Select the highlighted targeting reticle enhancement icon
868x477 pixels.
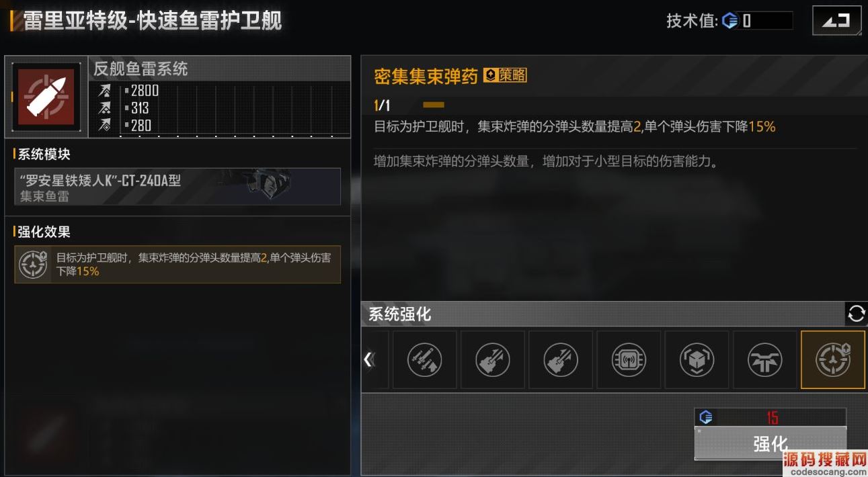(x=832, y=359)
